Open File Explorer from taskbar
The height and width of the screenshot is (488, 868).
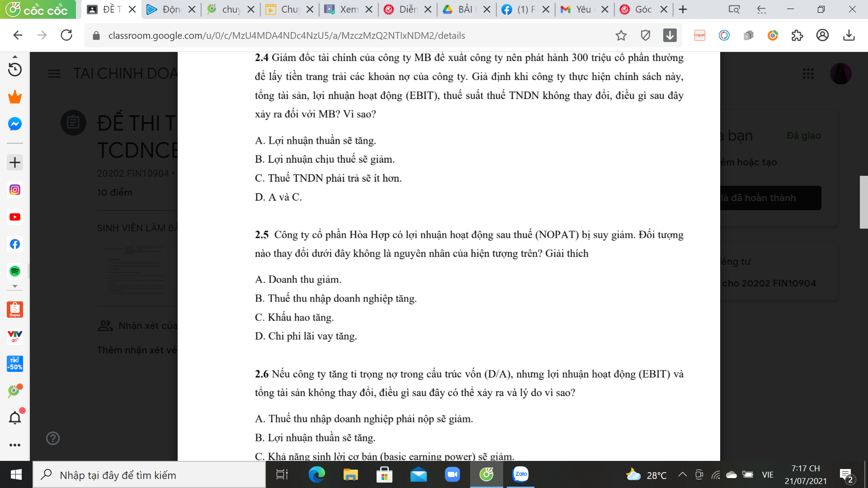pos(350,474)
